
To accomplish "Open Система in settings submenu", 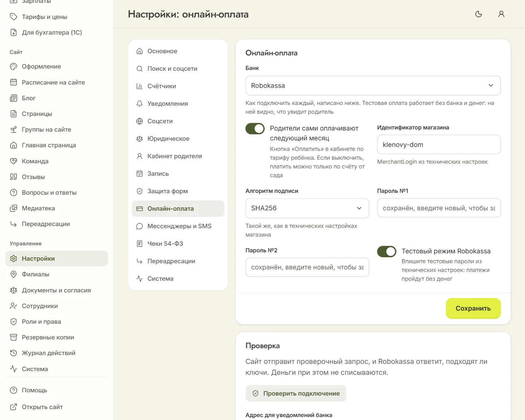I will (178, 279).
